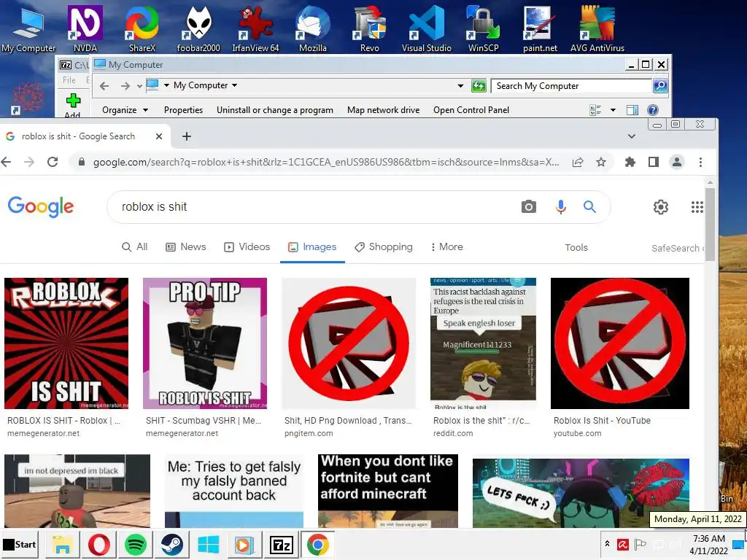Image resolution: width=747 pixels, height=560 pixels.
Task: Open the Google apps grid
Action: coord(697,206)
